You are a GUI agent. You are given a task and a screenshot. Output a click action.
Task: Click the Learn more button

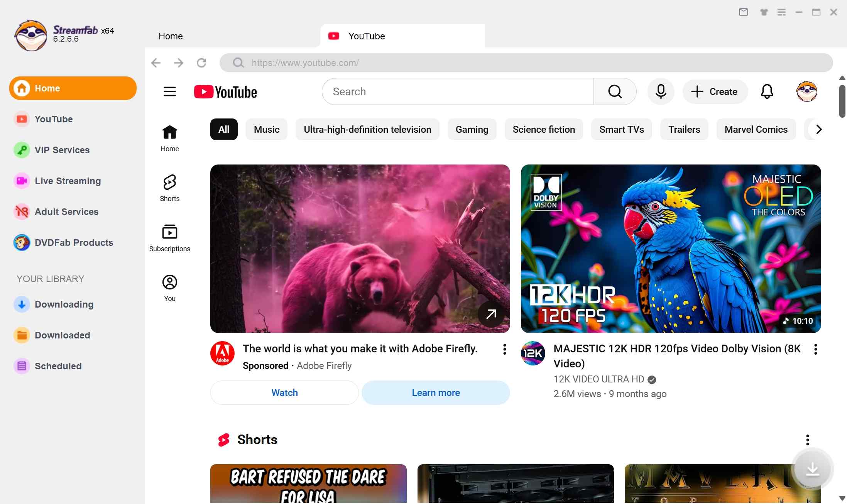point(435,392)
